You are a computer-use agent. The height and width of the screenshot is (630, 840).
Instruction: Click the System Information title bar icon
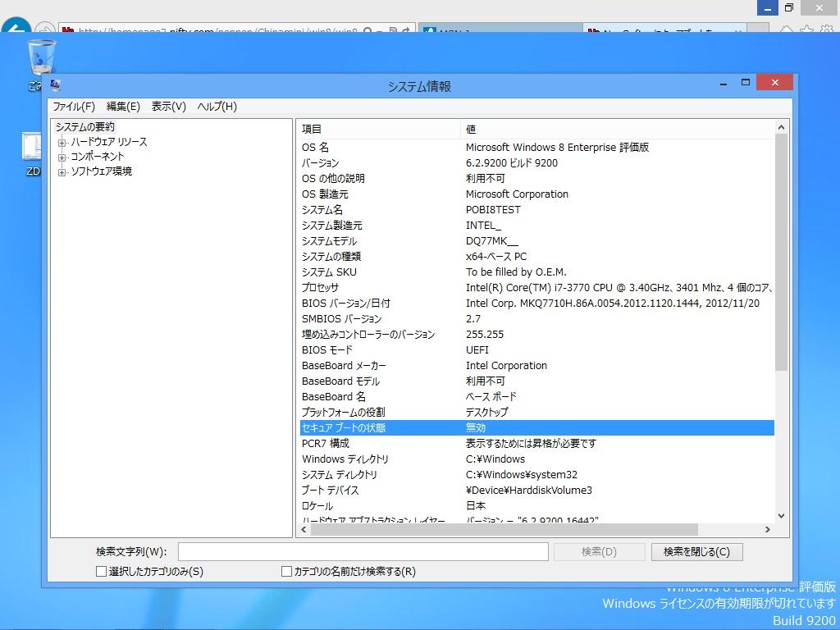(x=56, y=84)
